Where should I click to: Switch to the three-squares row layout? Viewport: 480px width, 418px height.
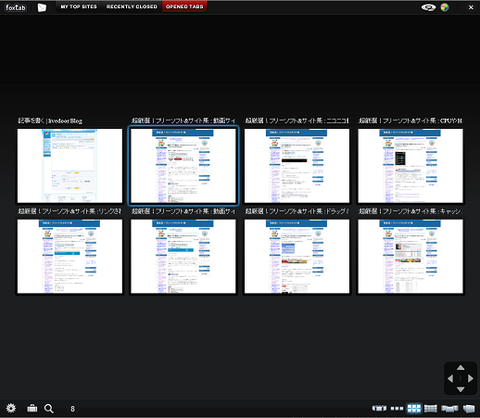[397, 408]
